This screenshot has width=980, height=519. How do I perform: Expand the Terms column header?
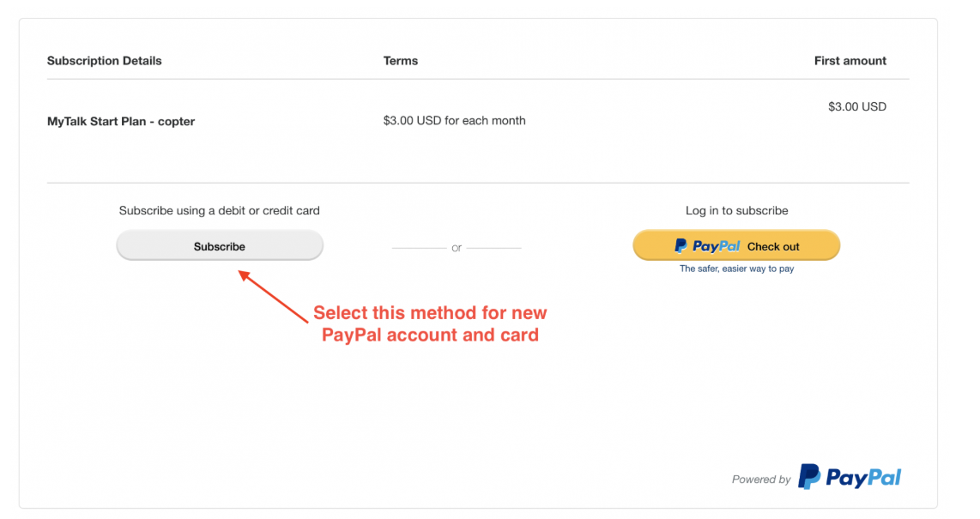[400, 60]
